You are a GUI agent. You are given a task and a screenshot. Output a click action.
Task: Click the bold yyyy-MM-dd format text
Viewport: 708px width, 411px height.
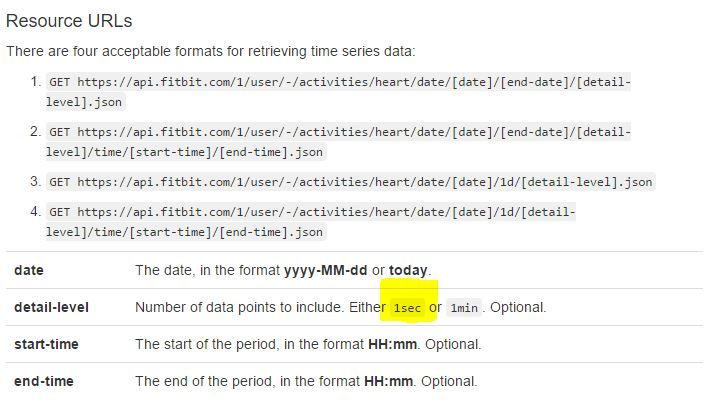click(326, 270)
